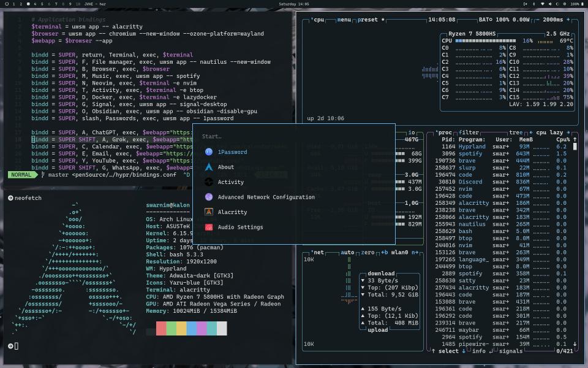Switch to workspace 7 in top bar
The height and width of the screenshot is (368, 588).
[x=56, y=4]
